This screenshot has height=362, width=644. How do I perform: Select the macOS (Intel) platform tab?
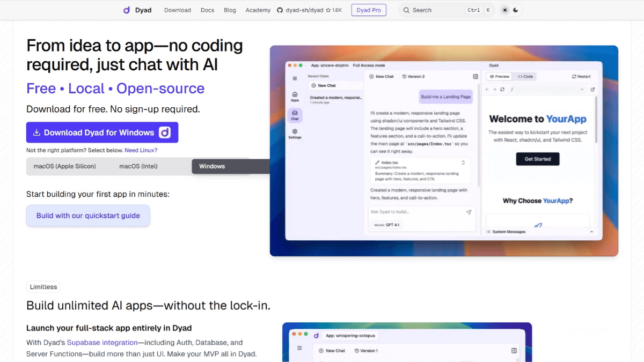coord(138,166)
